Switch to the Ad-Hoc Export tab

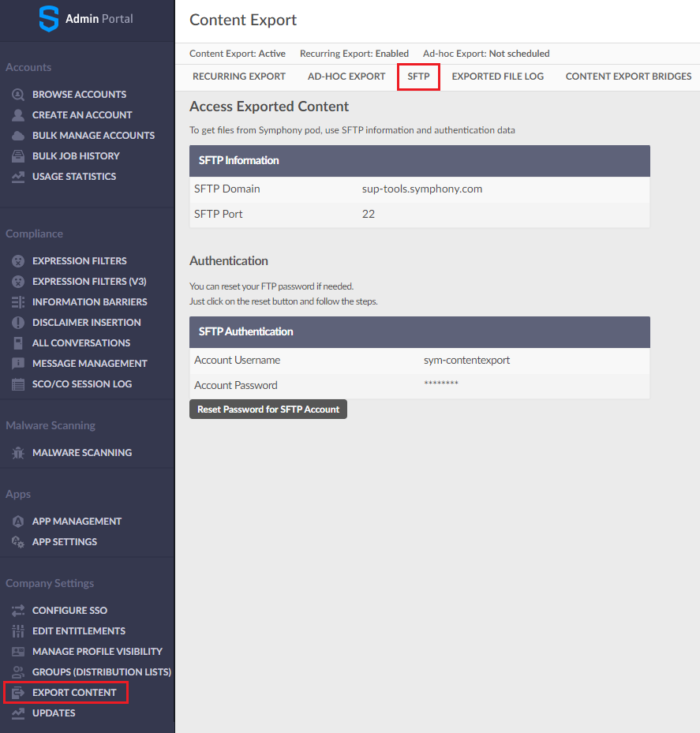(346, 77)
